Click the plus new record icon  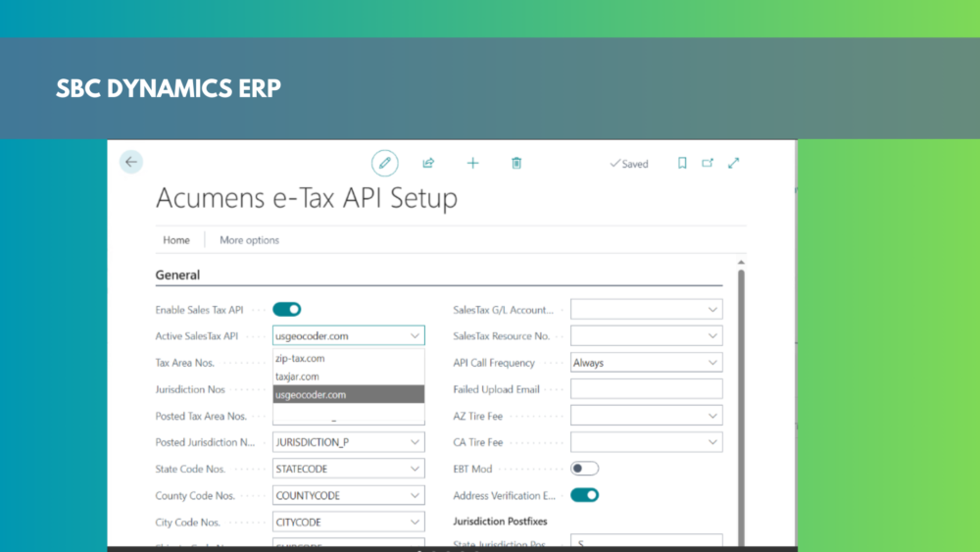[472, 163]
